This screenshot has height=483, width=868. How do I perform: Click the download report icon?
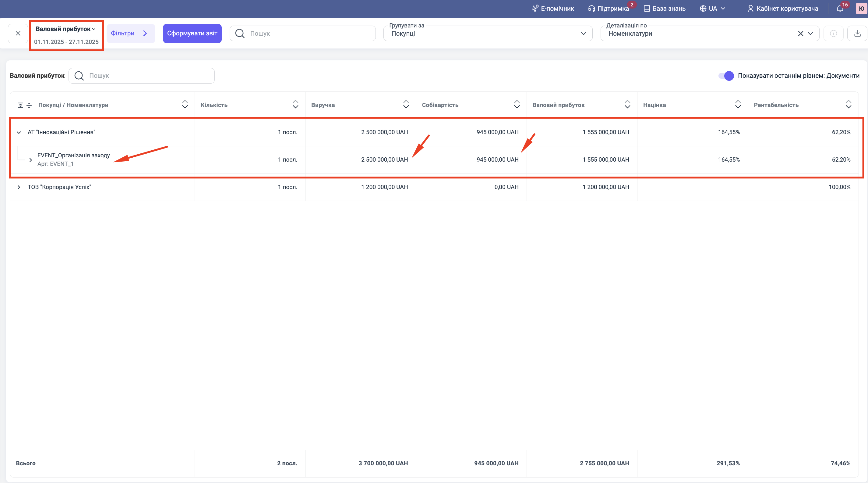[857, 34]
